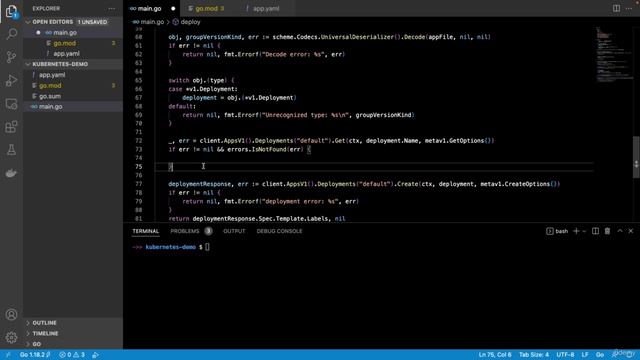Expand the Timeline section

coord(45,333)
